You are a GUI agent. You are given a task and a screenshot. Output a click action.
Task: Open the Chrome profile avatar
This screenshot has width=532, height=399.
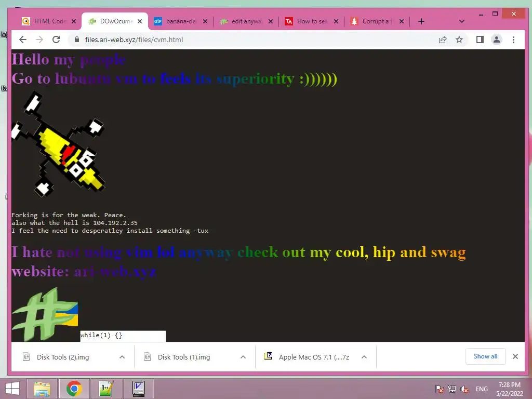[496, 39]
